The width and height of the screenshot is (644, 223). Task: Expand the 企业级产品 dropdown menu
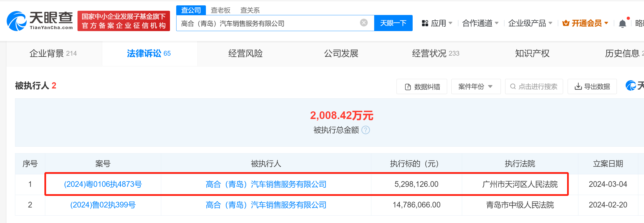530,23
